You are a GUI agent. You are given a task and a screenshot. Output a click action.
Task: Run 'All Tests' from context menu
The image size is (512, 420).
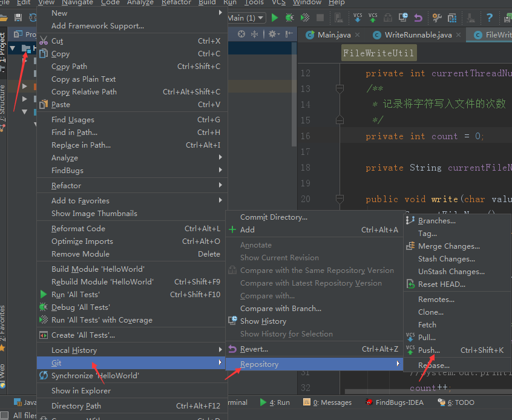(x=132, y=294)
